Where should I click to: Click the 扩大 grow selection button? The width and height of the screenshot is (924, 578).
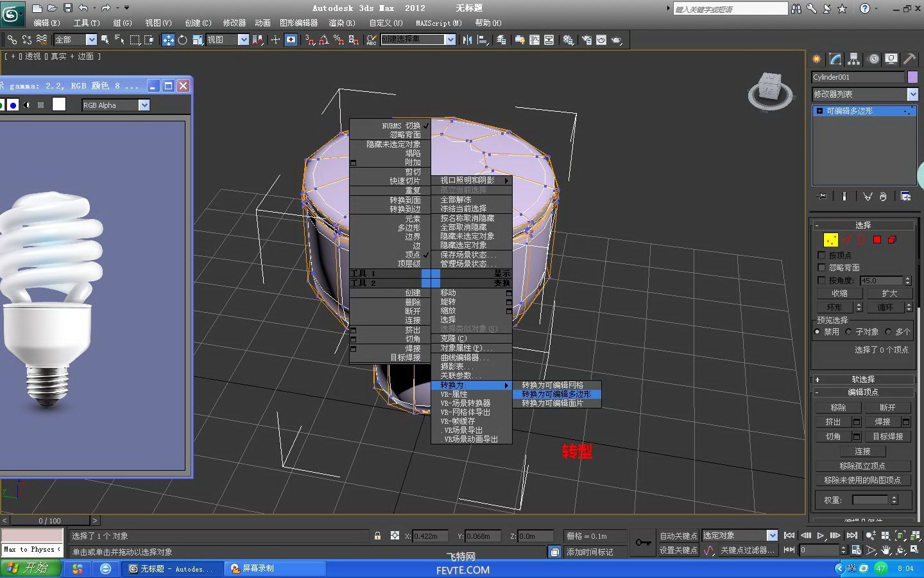click(889, 293)
